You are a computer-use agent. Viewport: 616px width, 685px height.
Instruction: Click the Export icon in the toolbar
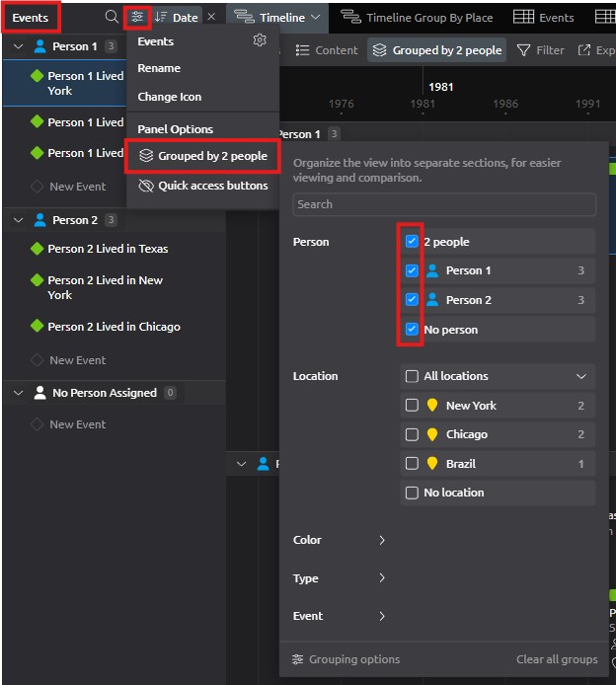(584, 50)
